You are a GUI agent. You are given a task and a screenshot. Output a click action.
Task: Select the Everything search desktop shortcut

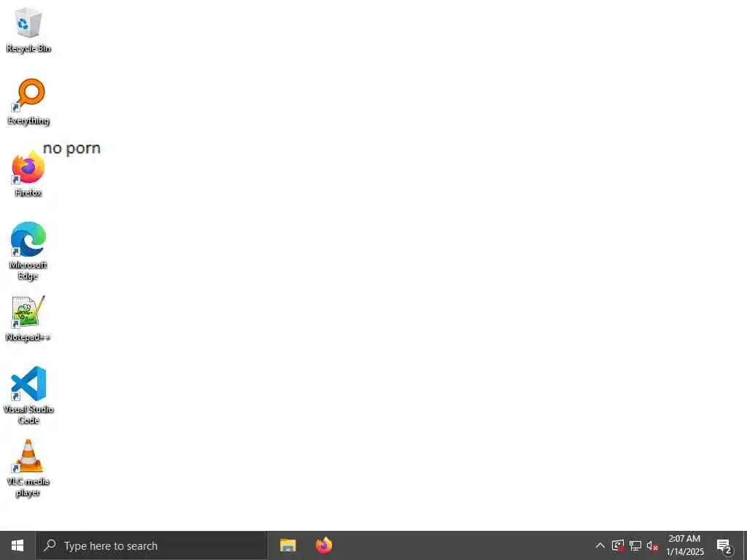[28, 102]
